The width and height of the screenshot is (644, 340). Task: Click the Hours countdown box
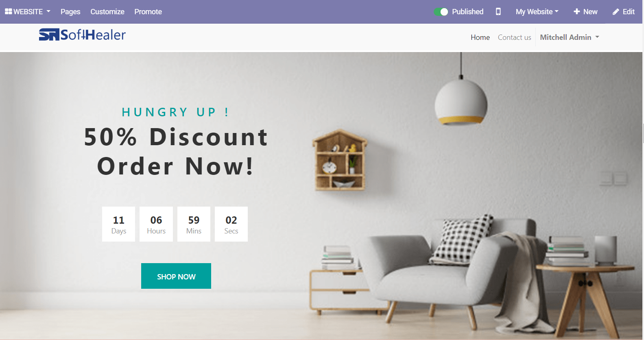[x=156, y=224]
